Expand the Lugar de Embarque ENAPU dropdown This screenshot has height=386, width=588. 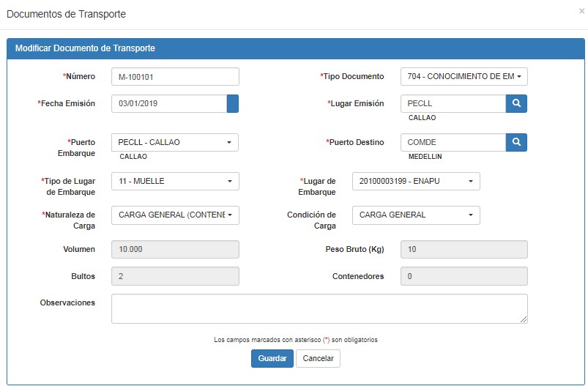click(x=416, y=181)
